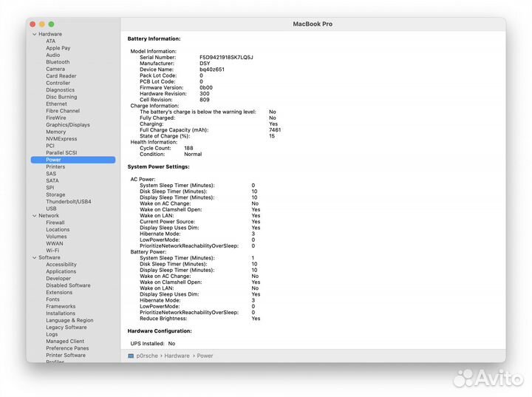532x397 pixels.
Task: Open Extensions in the sidebar
Action: pos(59,292)
